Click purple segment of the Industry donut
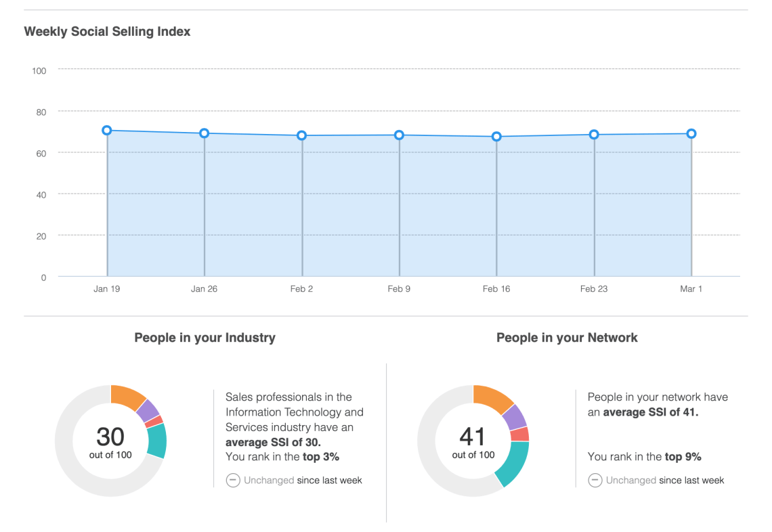 pyautogui.click(x=148, y=409)
